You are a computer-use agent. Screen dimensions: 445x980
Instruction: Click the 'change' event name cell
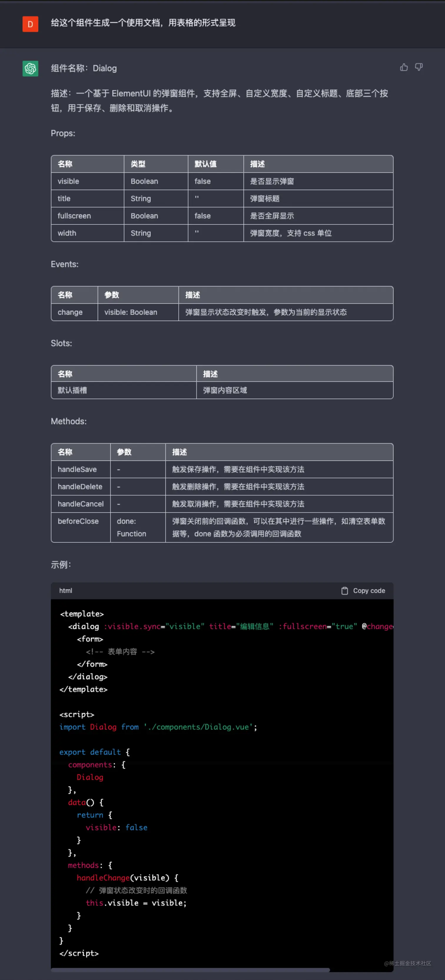point(75,312)
